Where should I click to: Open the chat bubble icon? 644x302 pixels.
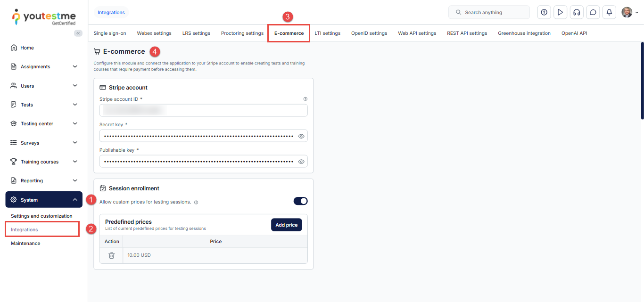pyautogui.click(x=593, y=12)
